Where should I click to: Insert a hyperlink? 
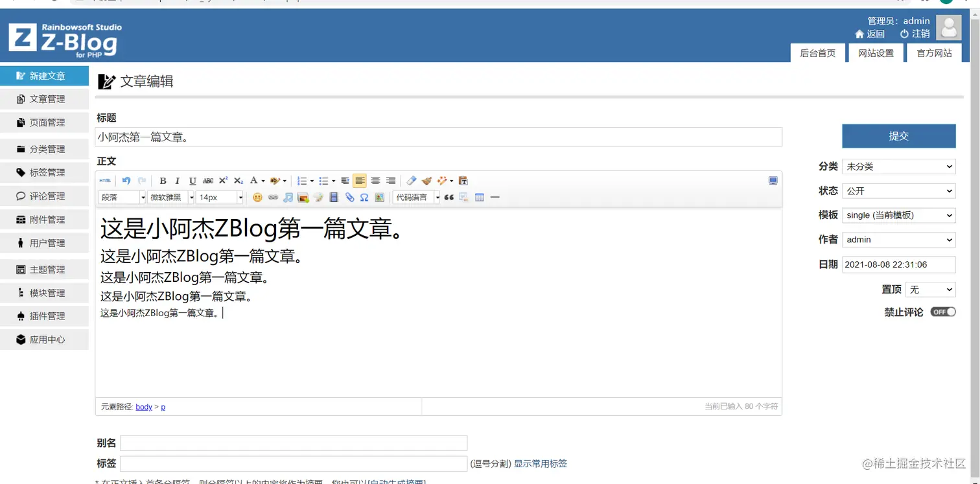(273, 198)
